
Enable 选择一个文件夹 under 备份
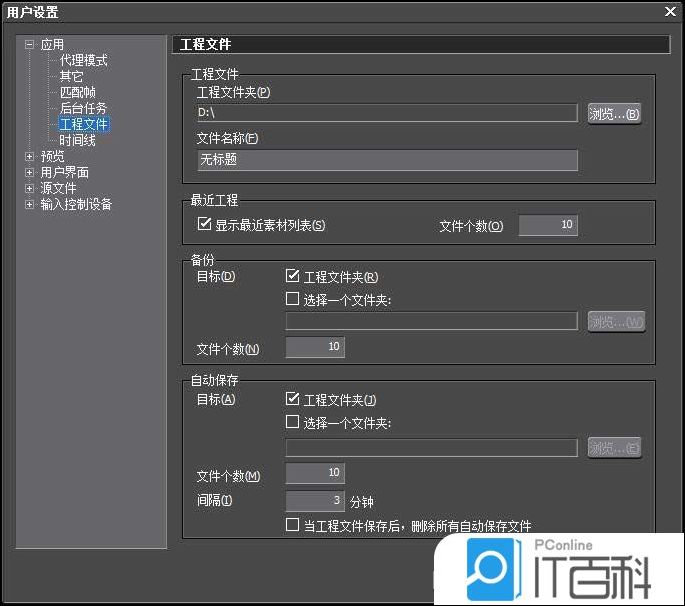(x=292, y=299)
